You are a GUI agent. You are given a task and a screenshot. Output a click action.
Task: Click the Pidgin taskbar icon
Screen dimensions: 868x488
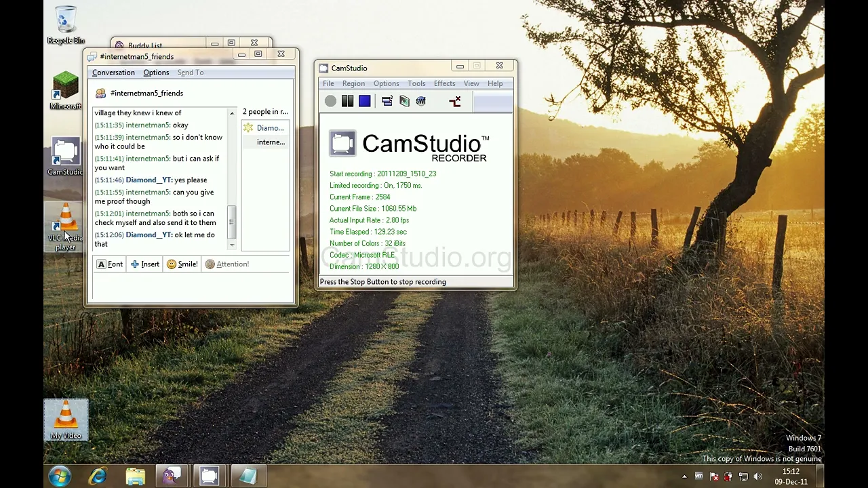(x=172, y=476)
